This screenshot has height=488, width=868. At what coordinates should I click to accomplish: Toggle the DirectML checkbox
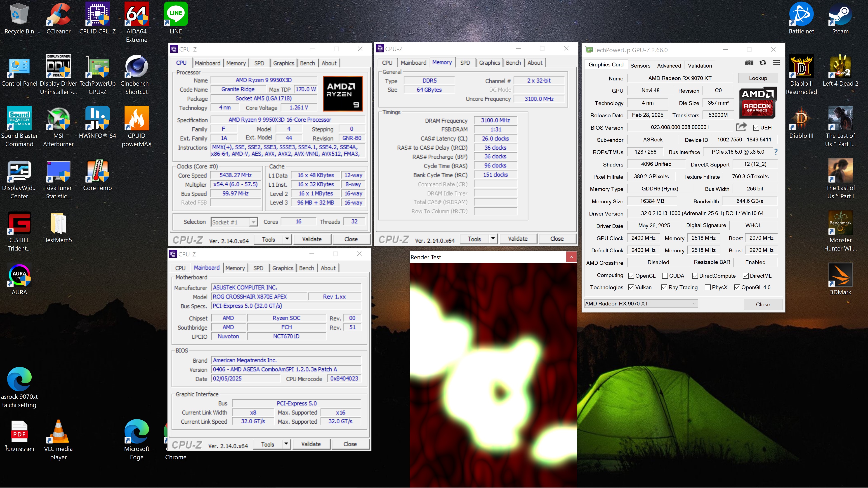(746, 276)
